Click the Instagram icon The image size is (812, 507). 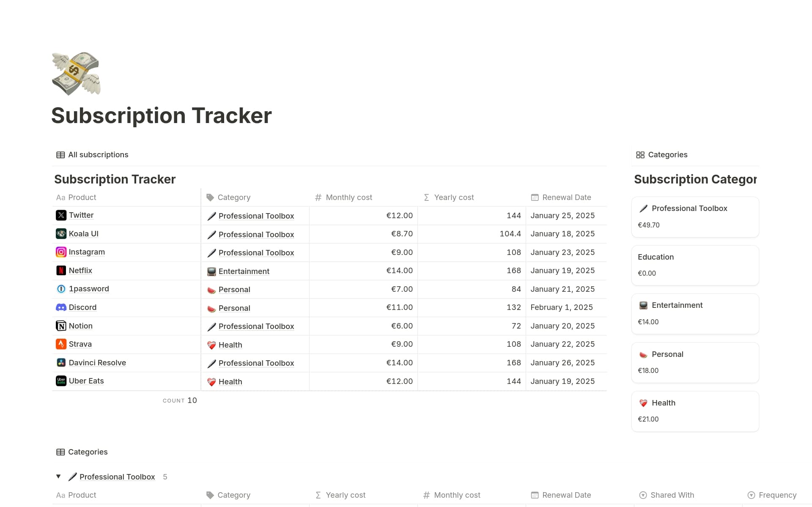pyautogui.click(x=61, y=252)
